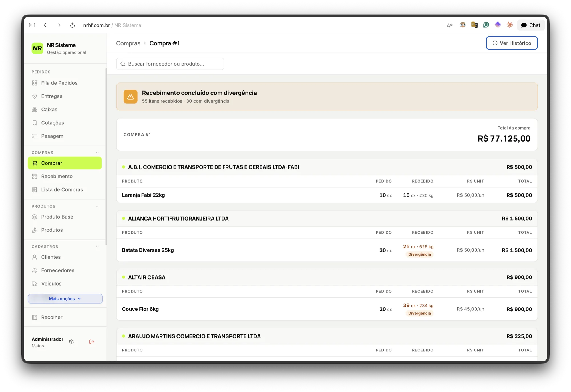Click the Administrador Matos user name
Image resolution: width=571 pixels, height=392 pixels.
47,342
